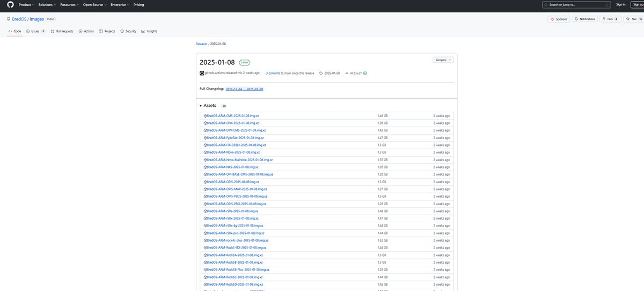The height and width of the screenshot is (291, 644).
Task: Download BredOS-ARM-OPI5-PRO image file
Action: click(236, 204)
